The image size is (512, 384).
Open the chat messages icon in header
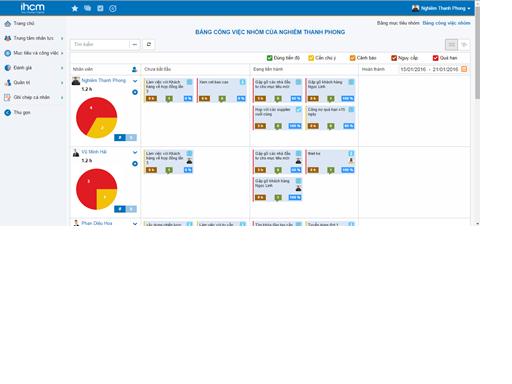click(x=88, y=8)
